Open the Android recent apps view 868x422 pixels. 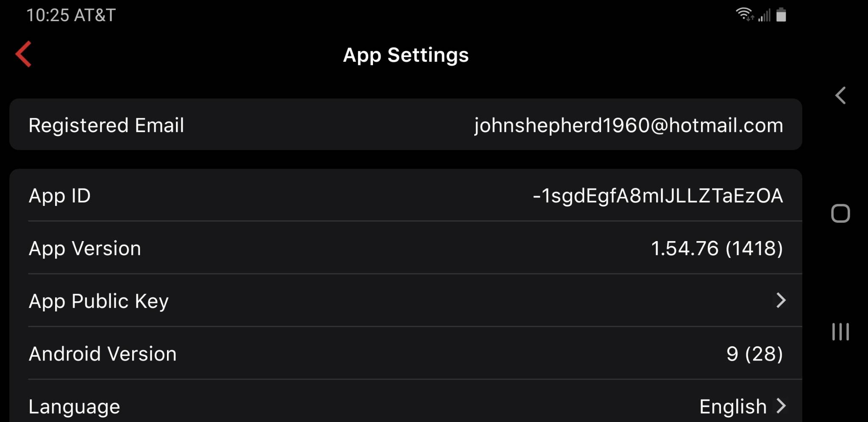840,332
